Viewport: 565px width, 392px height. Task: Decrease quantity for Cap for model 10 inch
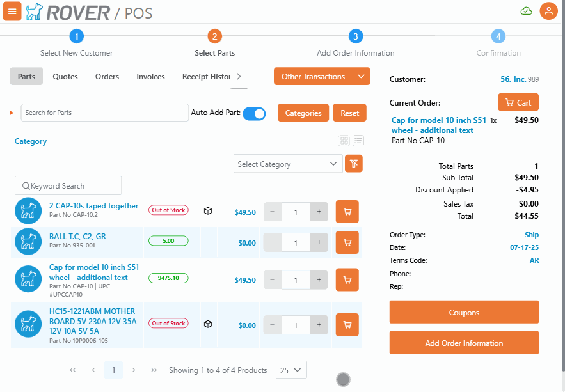pyautogui.click(x=273, y=280)
